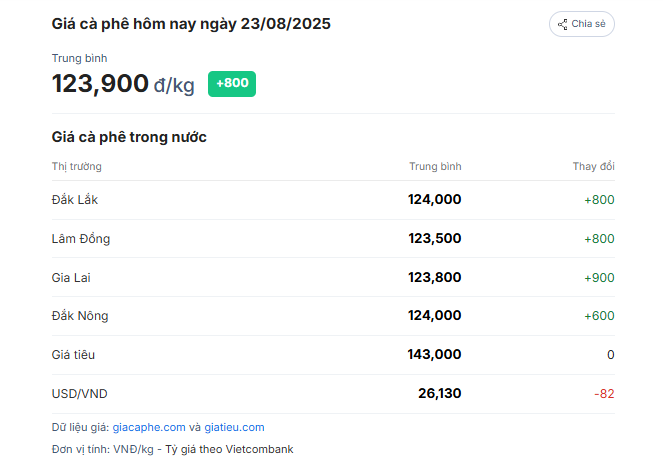
Task: Click the Thị trường column header
Action: 77,167
